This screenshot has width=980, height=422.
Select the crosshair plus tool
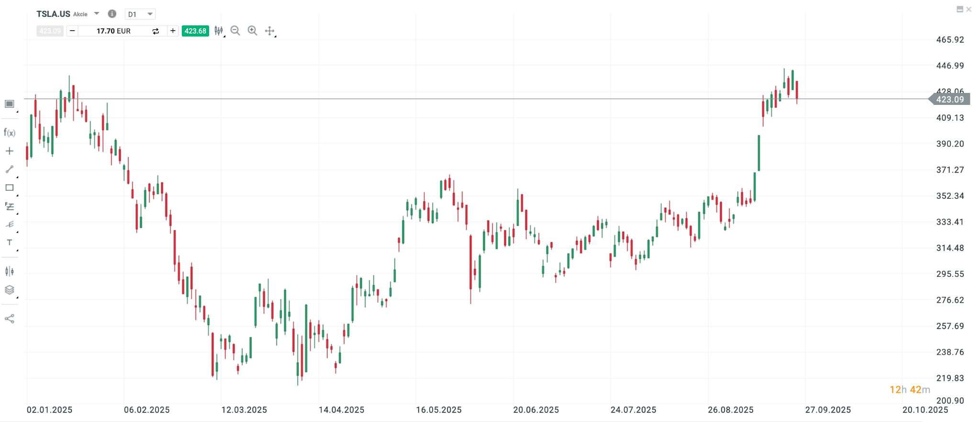(10, 151)
